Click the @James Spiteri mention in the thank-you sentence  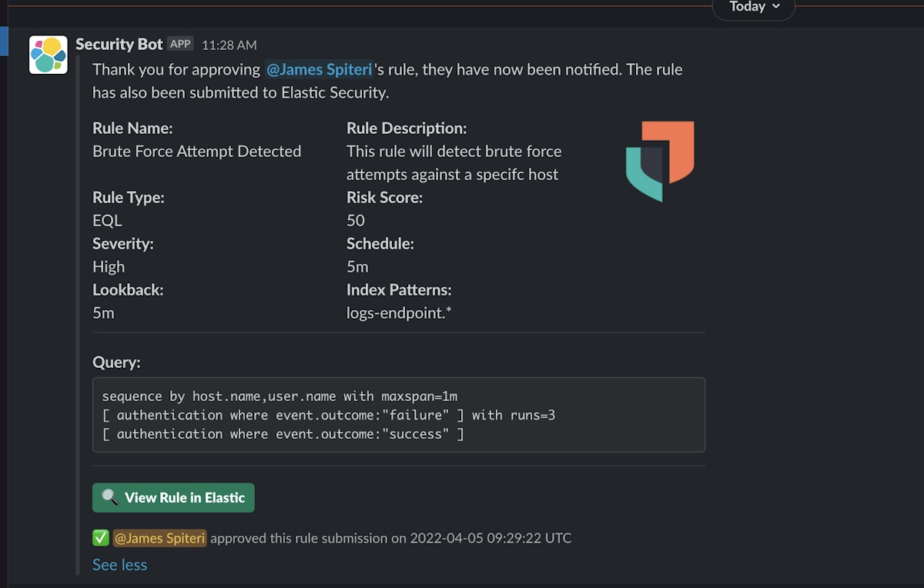point(319,69)
